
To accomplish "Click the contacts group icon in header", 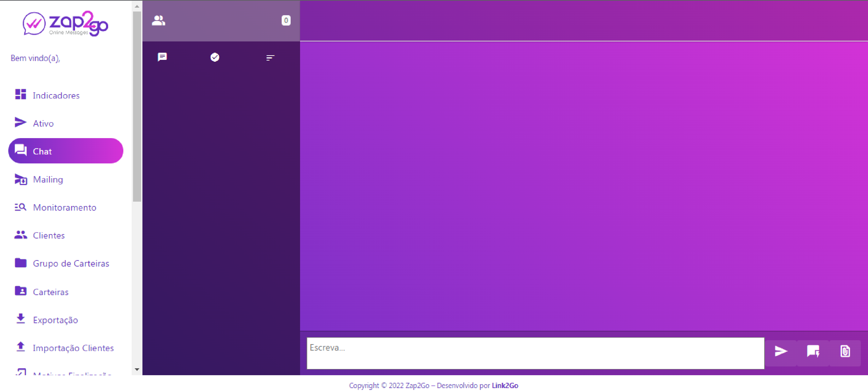I will point(158,20).
